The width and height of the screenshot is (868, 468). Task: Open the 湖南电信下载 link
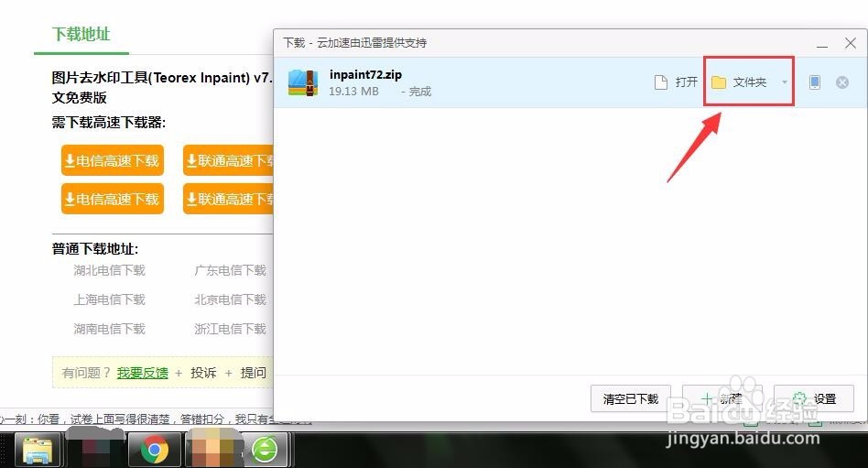[109, 329]
